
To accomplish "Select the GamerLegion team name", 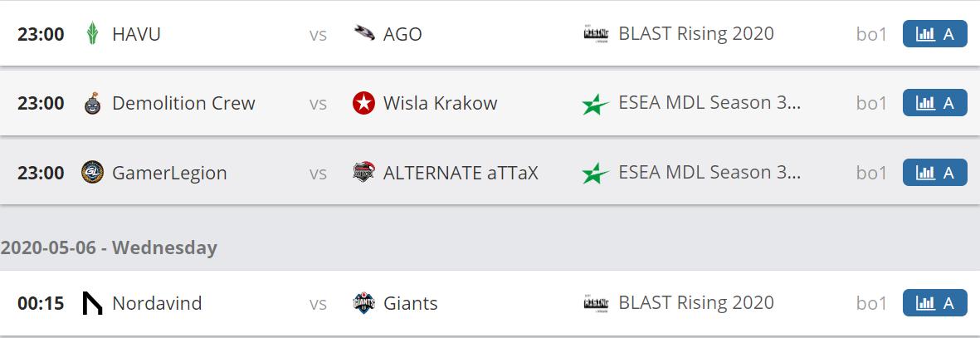I will pos(169,173).
